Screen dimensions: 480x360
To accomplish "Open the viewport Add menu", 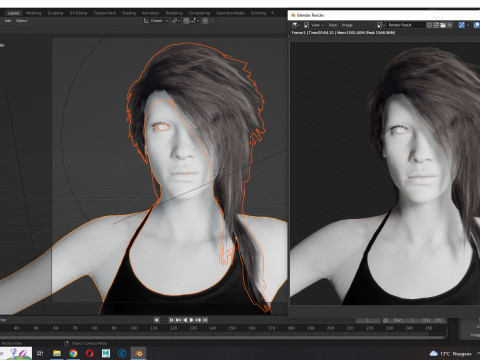I will [x=8, y=21].
